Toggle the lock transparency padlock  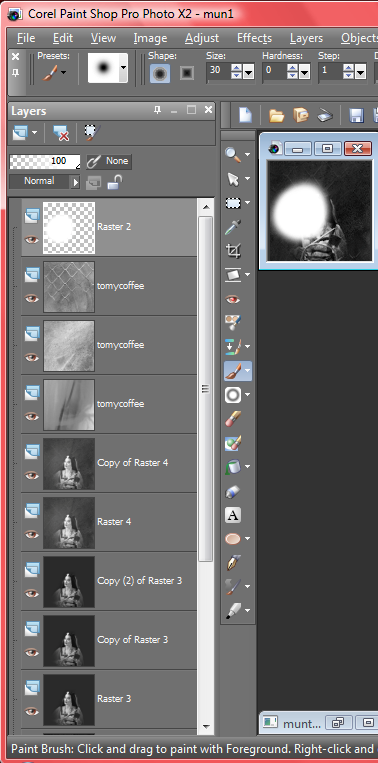click(114, 182)
